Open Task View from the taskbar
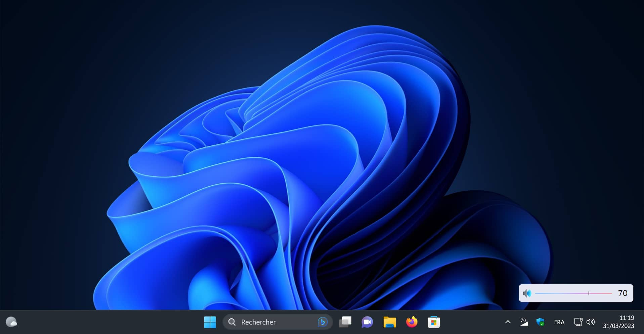 [x=345, y=322]
